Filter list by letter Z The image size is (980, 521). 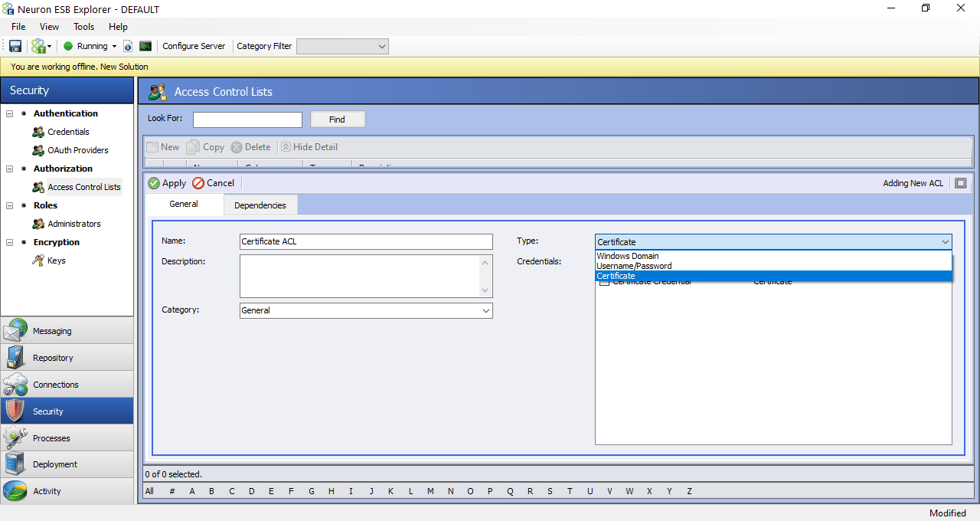pyautogui.click(x=689, y=491)
